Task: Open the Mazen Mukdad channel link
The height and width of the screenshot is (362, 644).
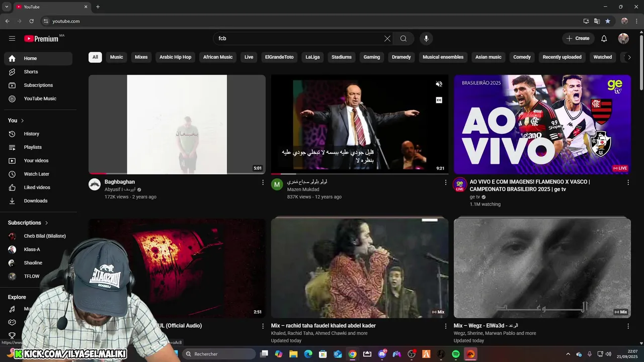Action: pos(303,190)
